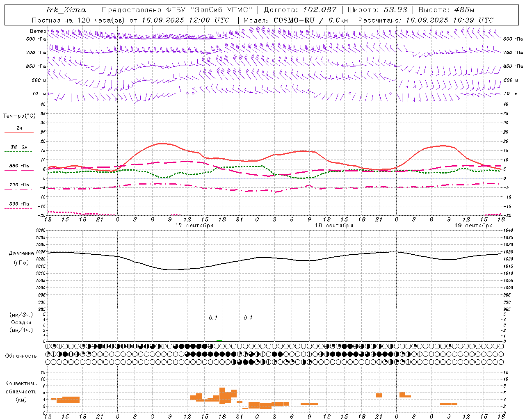Viewport: 525px width, 420px height.
Task: Click the (мм/3ч.) precipitation unit label
Action: pyautogui.click(x=21, y=315)
